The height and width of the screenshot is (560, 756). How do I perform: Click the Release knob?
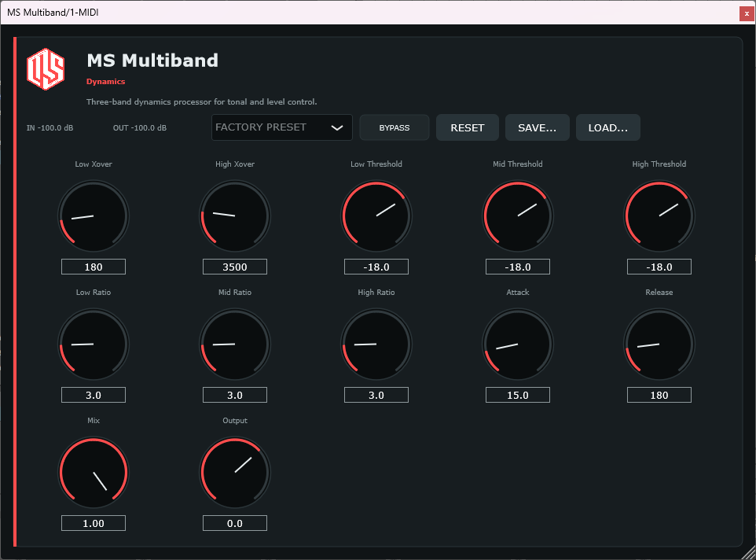[x=659, y=344]
